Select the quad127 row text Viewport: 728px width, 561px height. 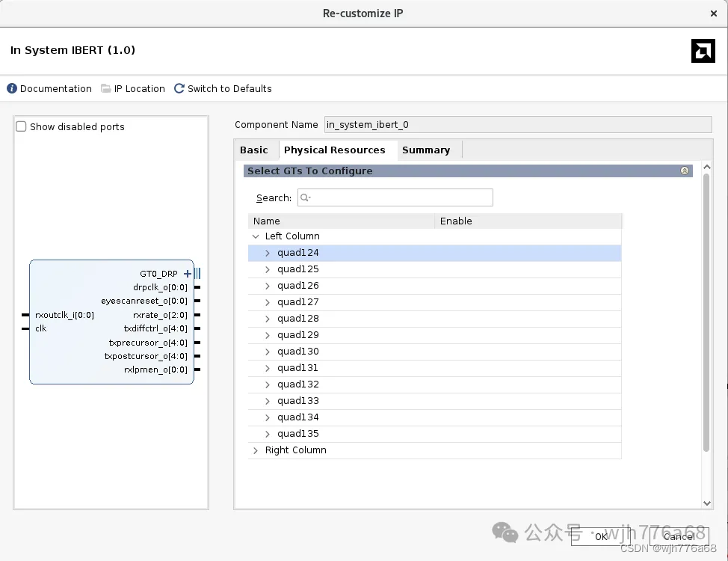click(298, 302)
